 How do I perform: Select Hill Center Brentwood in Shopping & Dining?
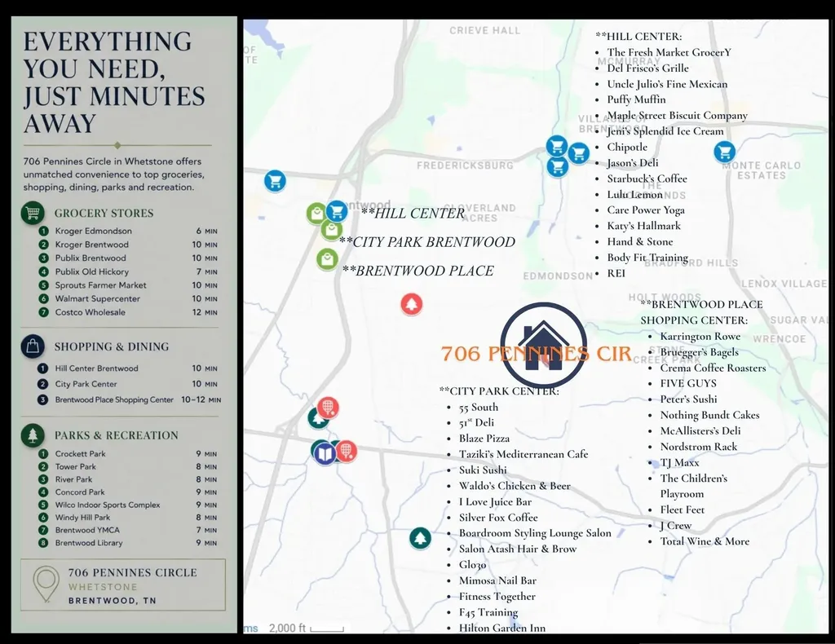96,368
